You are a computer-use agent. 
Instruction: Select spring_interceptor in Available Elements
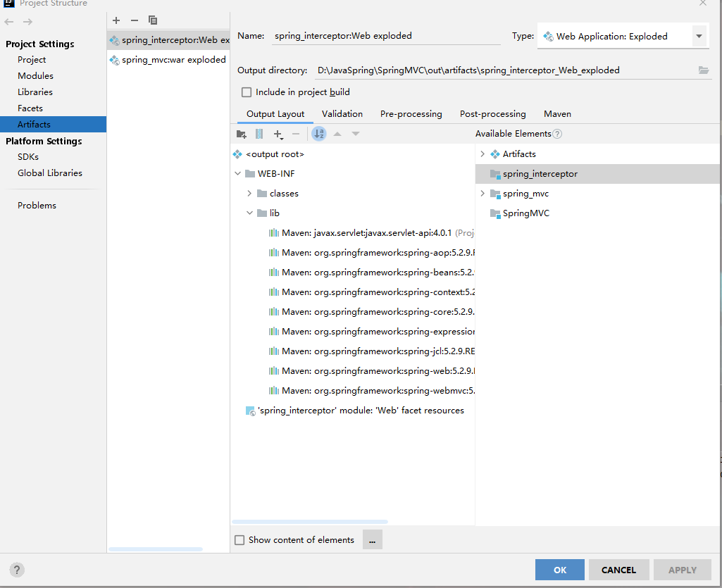pyautogui.click(x=597, y=174)
